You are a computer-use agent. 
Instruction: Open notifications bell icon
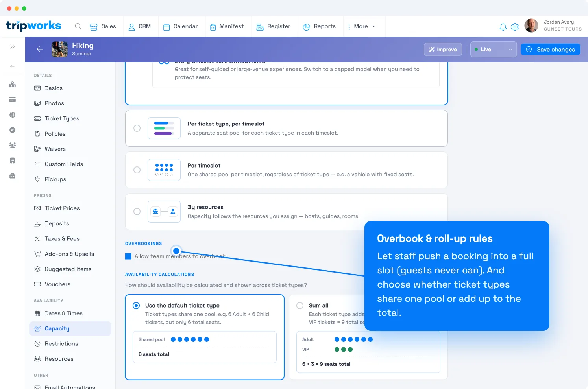(x=503, y=27)
